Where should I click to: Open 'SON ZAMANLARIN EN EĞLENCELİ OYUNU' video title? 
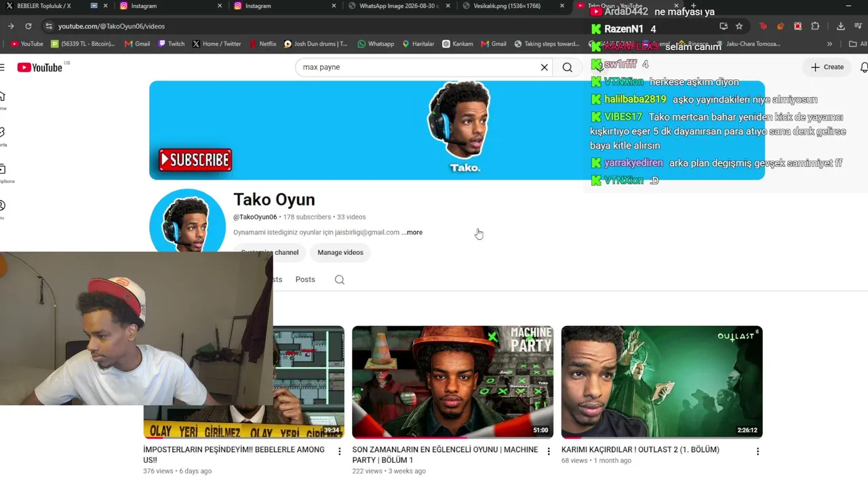point(445,455)
